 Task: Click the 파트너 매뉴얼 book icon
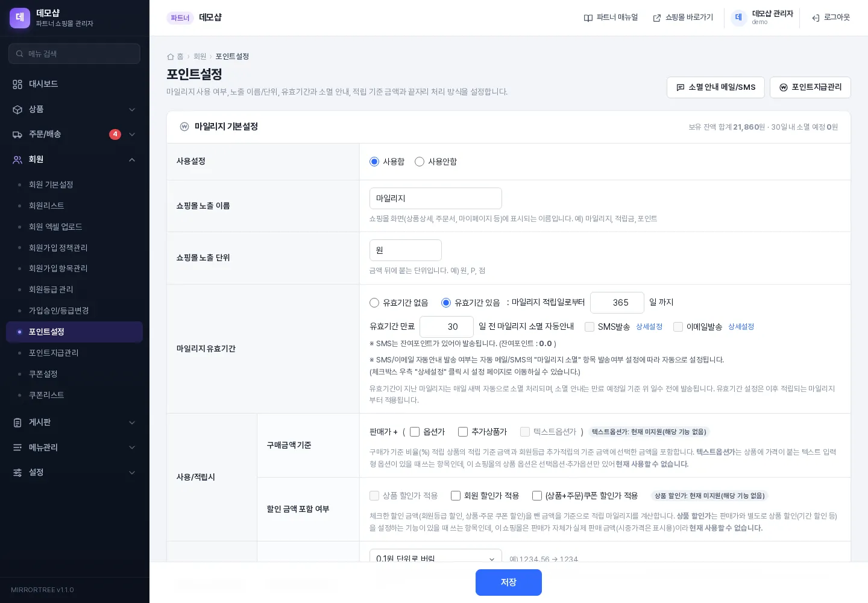[x=588, y=18]
